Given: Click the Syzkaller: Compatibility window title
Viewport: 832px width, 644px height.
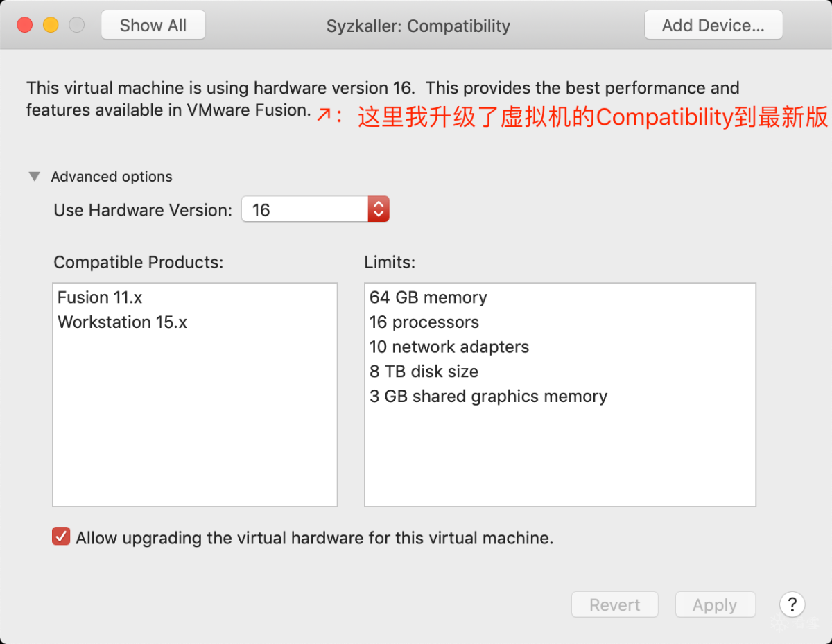Looking at the screenshot, I should point(418,26).
